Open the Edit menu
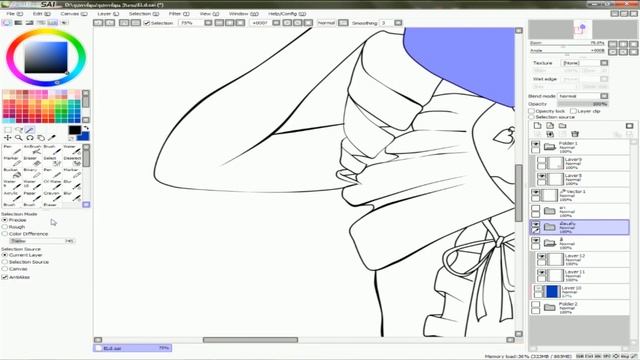Viewport: 640px width, 360px height. pyautogui.click(x=41, y=13)
